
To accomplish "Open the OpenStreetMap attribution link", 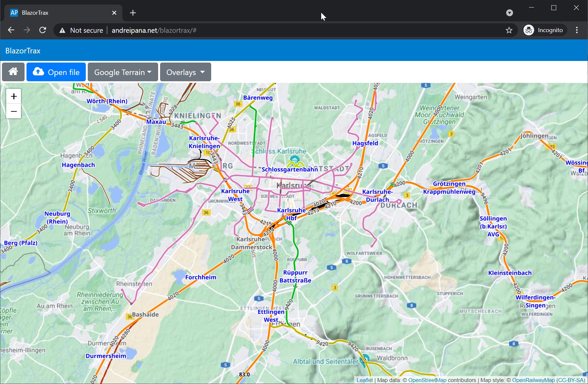I will click(x=427, y=380).
